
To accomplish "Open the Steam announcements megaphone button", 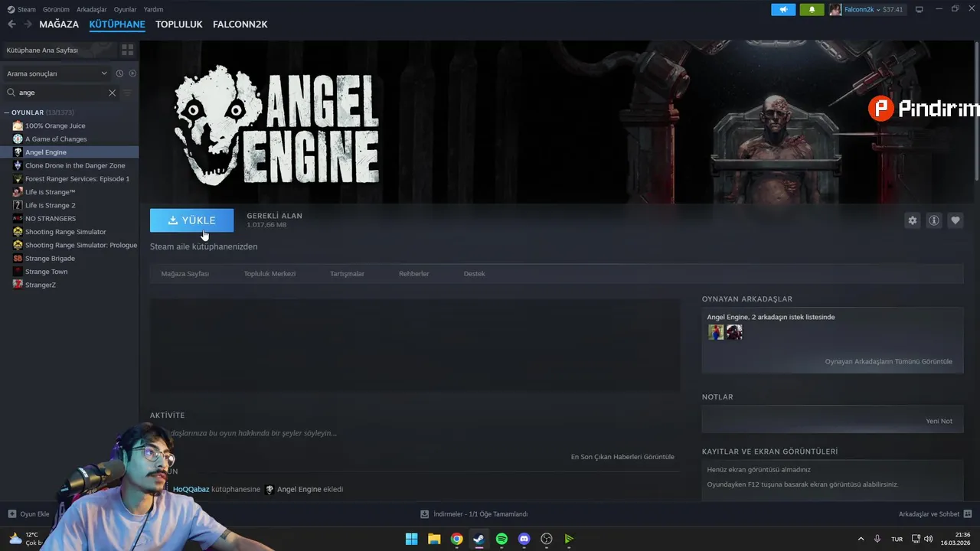I will tap(783, 9).
